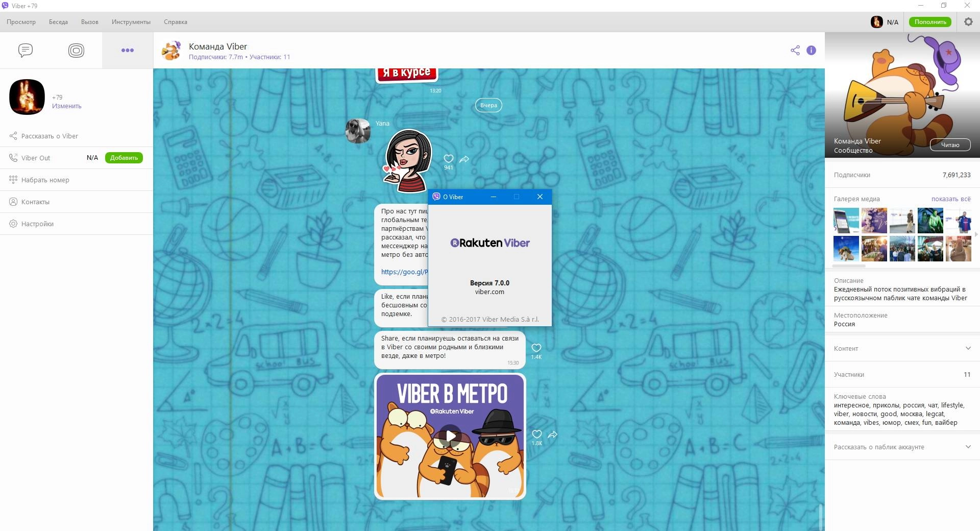
Task: Click Yana's avatar picture
Action: coord(358,131)
